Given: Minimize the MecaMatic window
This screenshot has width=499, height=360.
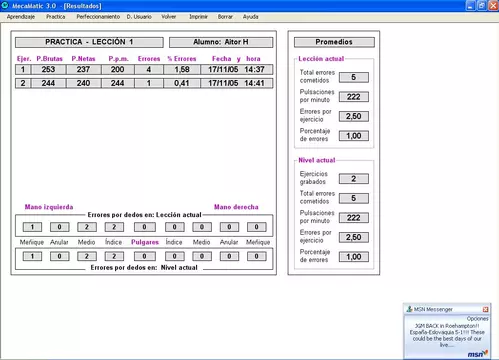Looking at the screenshot, I should (470, 6).
